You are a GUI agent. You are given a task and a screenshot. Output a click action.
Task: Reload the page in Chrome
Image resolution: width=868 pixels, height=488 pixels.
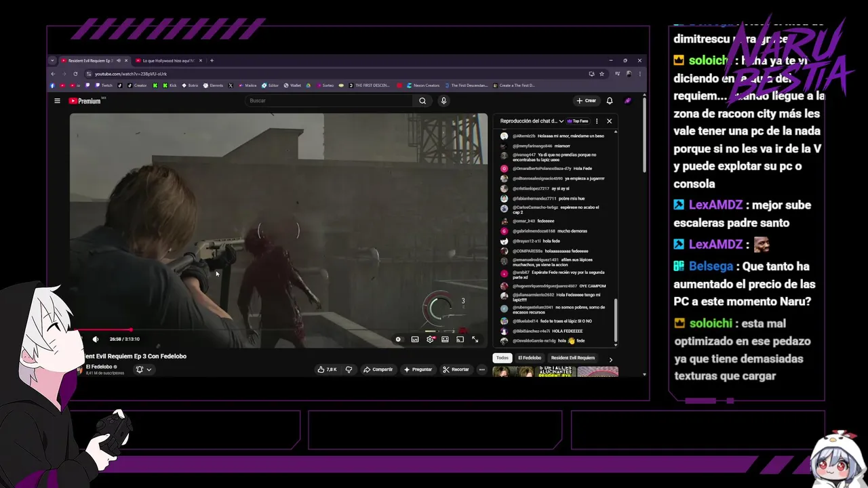click(x=75, y=73)
